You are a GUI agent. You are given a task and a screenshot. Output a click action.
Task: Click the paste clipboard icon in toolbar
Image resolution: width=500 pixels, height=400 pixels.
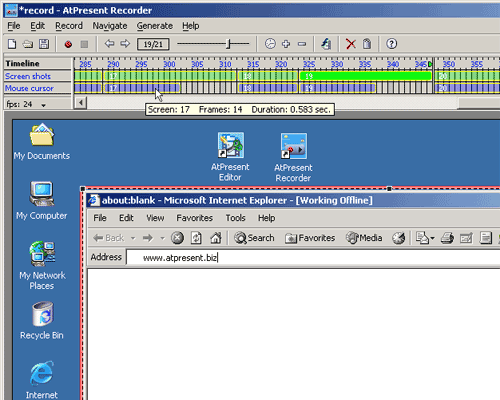[x=367, y=44]
